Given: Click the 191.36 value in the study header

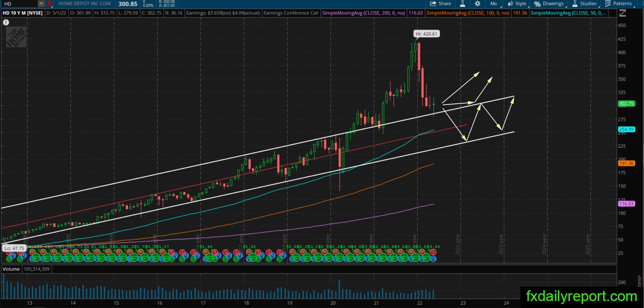Looking at the screenshot, I should tap(520, 13).
